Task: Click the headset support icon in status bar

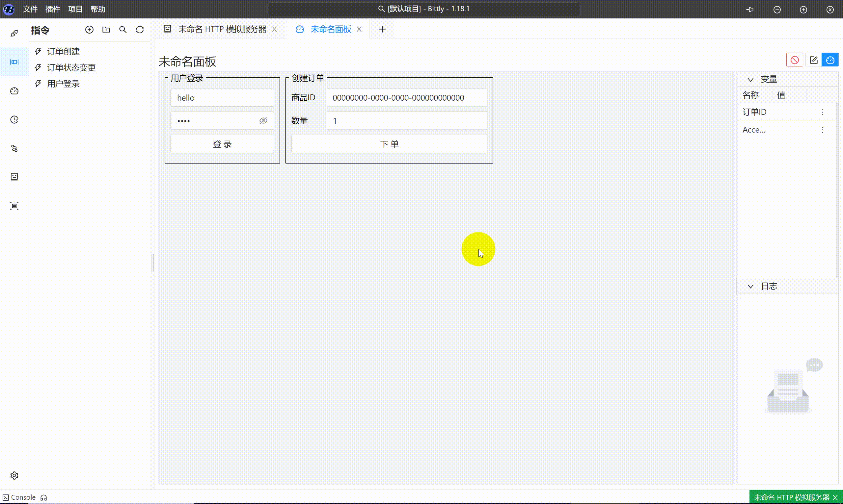Action: pyautogui.click(x=43, y=497)
